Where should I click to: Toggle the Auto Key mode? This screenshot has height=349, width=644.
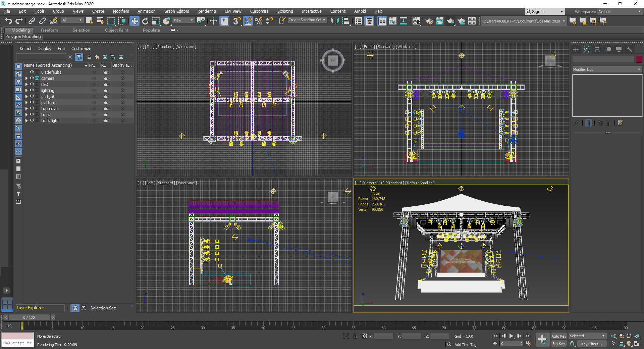pos(558,336)
